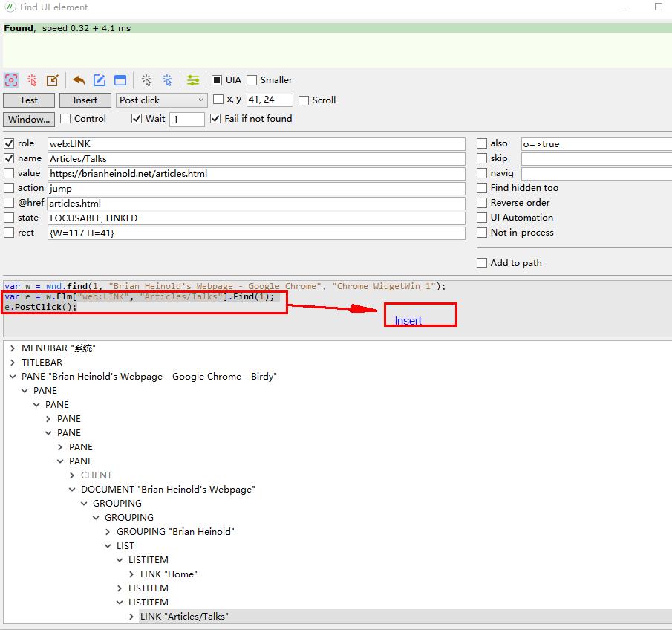The width and height of the screenshot is (672, 630).
Task: Open the Post click action dropdown
Action: pyautogui.click(x=161, y=100)
